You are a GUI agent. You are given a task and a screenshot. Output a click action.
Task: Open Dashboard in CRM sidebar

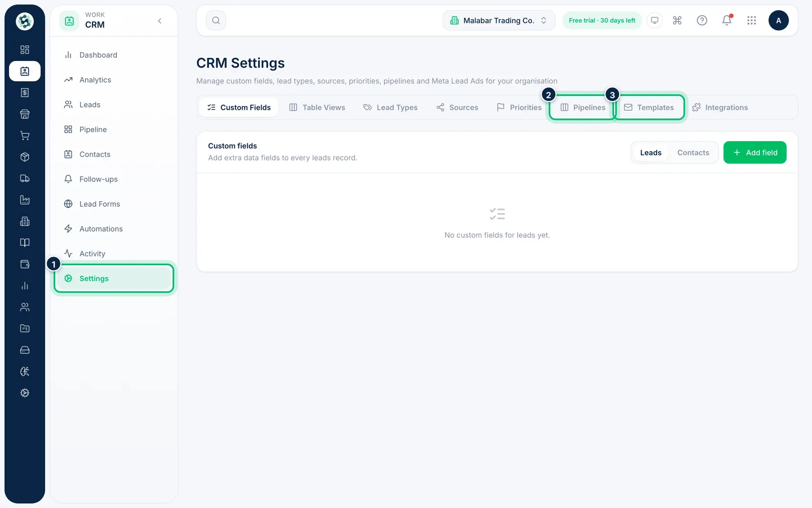point(114,55)
